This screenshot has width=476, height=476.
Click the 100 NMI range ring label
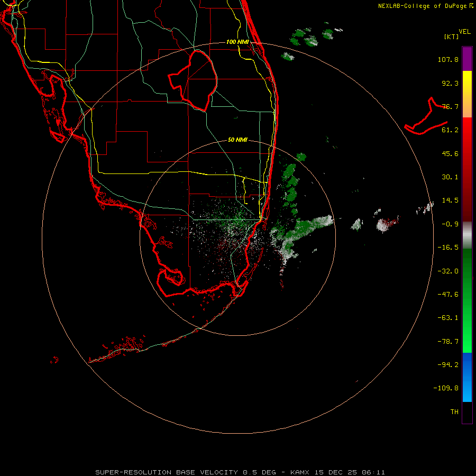tap(237, 42)
